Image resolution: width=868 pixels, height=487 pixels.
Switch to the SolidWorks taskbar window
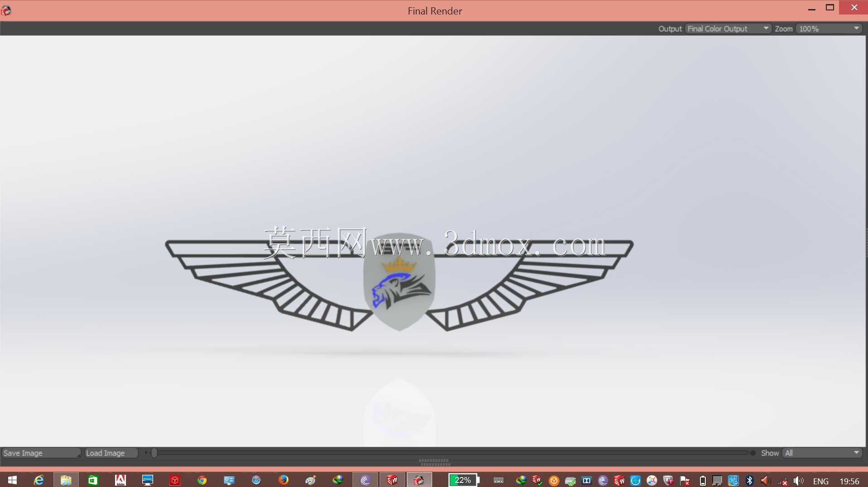point(392,480)
